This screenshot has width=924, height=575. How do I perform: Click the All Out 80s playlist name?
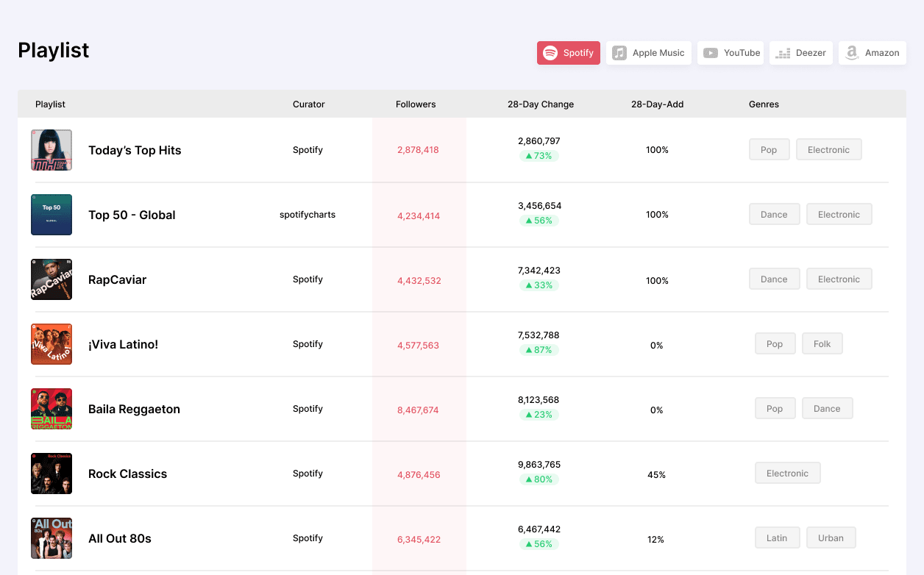120,538
